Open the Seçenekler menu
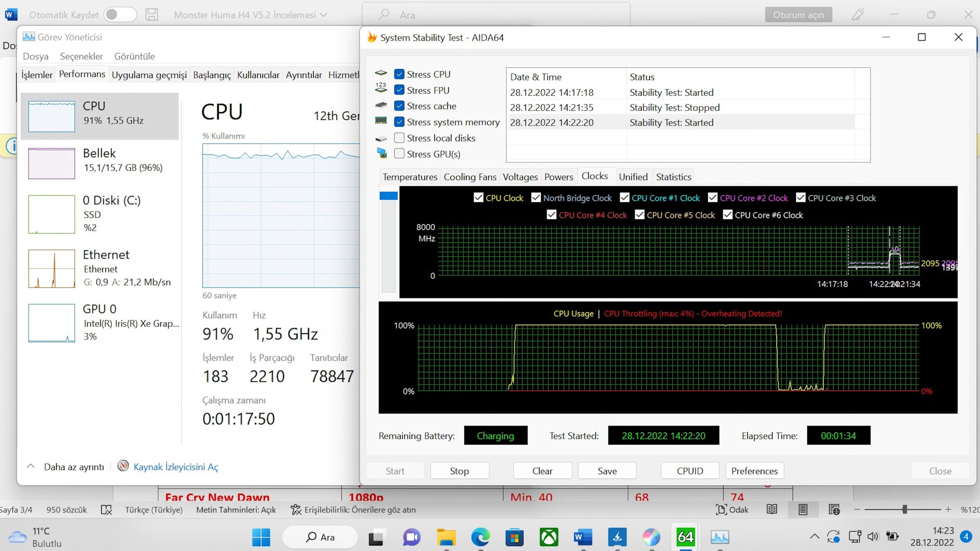 81,56
